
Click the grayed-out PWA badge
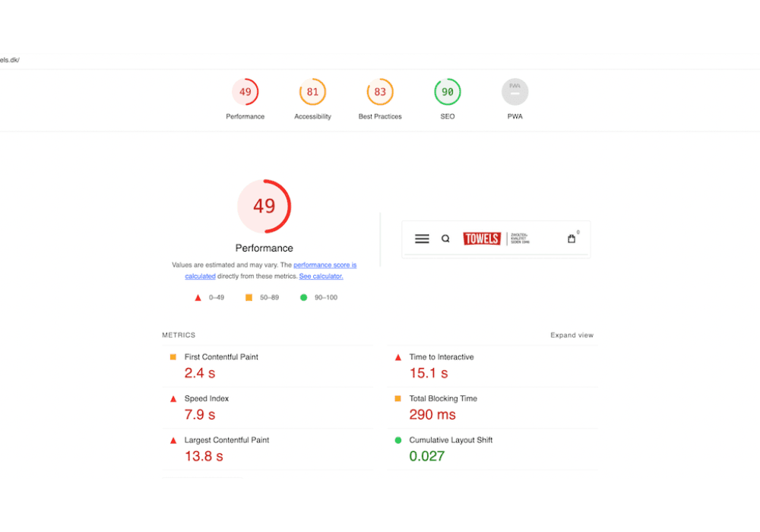(x=515, y=91)
